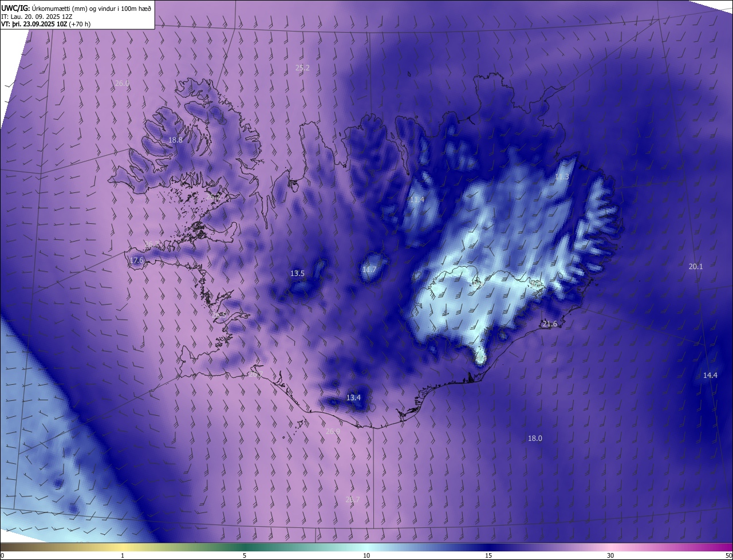Click the initial time line 'IT: Lau. 20. 09. 2025 12Z'
Image resolution: width=733 pixels, height=560 pixels.
[x=37, y=16]
